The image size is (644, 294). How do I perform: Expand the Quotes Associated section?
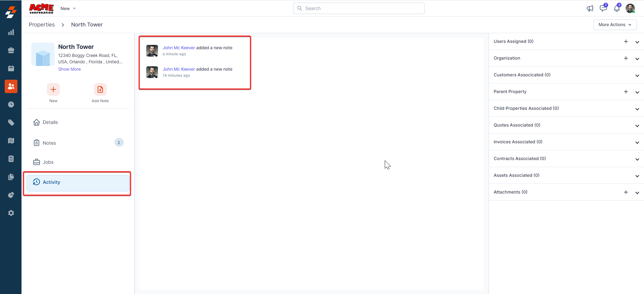click(x=637, y=126)
